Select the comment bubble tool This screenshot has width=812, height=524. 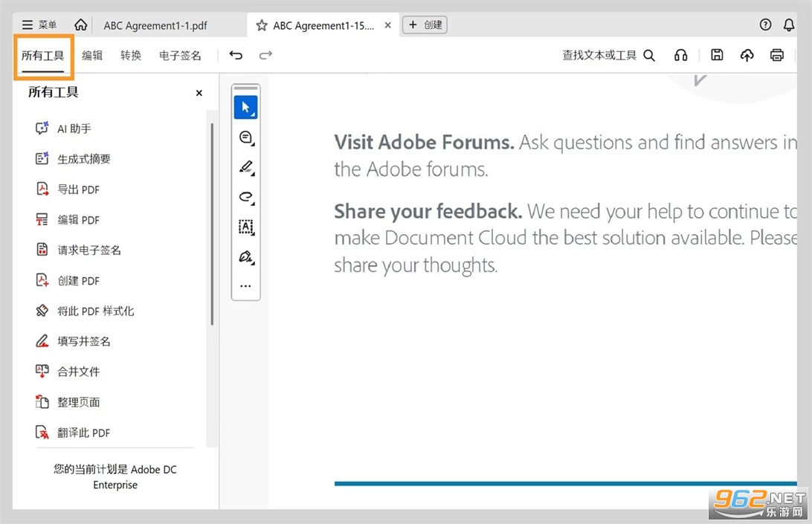click(x=246, y=138)
